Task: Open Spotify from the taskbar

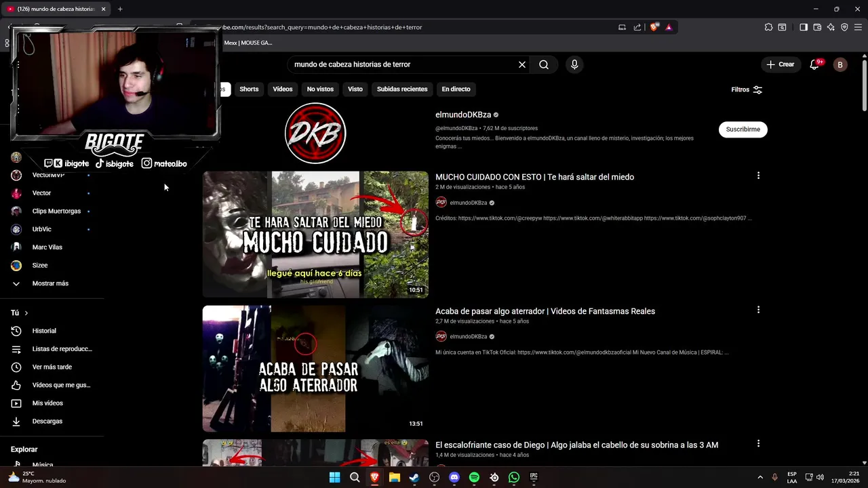Action: click(x=474, y=477)
